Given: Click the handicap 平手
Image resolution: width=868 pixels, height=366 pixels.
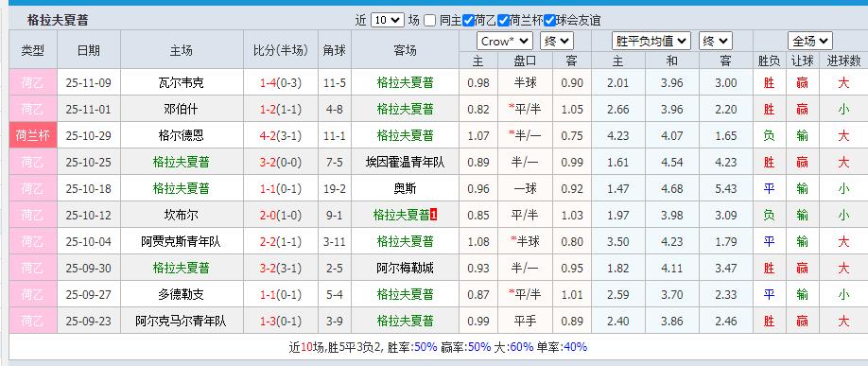Looking at the screenshot, I should click(x=525, y=322).
